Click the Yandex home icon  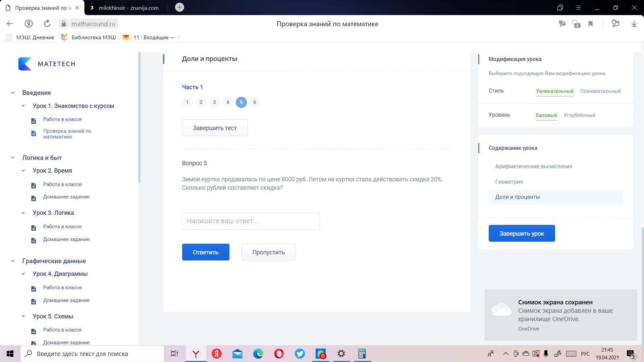coord(29,24)
